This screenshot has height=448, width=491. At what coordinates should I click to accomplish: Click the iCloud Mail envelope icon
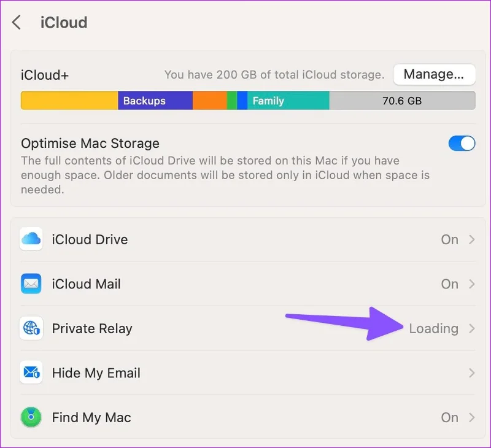[x=31, y=284]
